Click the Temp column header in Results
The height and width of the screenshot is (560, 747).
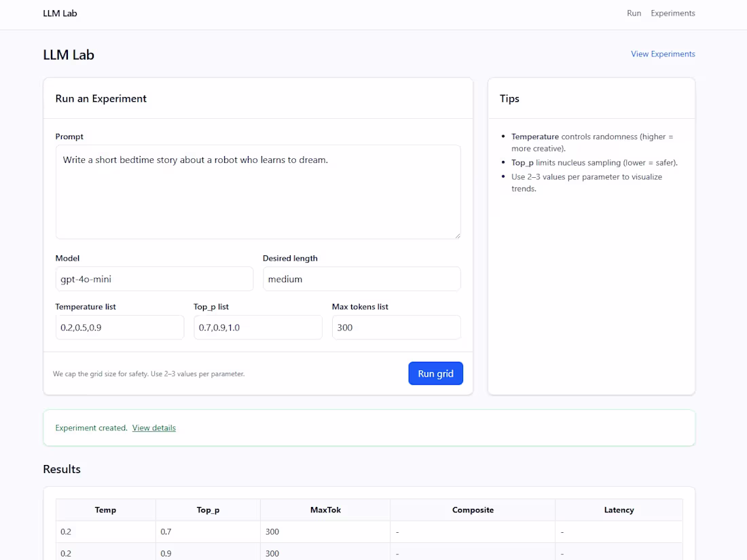(105, 510)
